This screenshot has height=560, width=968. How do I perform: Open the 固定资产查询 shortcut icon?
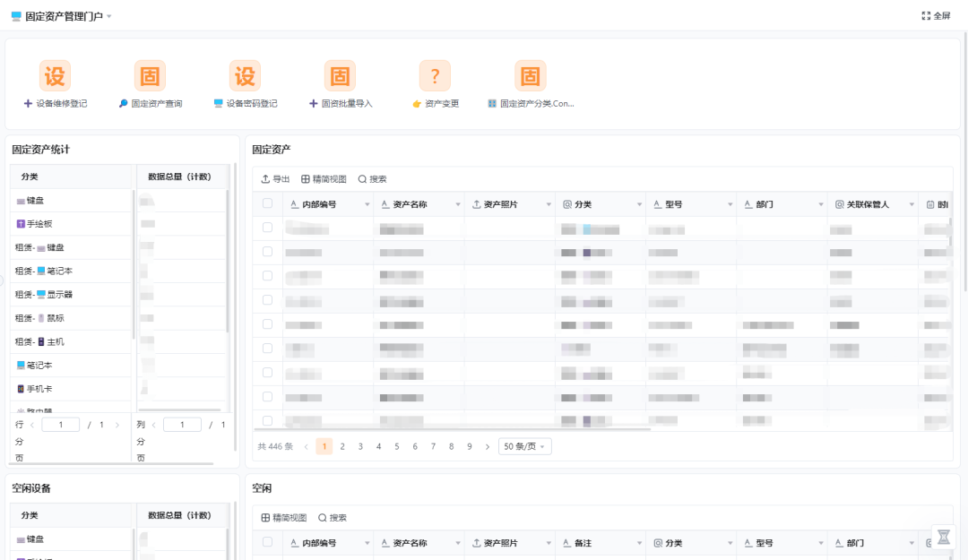point(151,76)
